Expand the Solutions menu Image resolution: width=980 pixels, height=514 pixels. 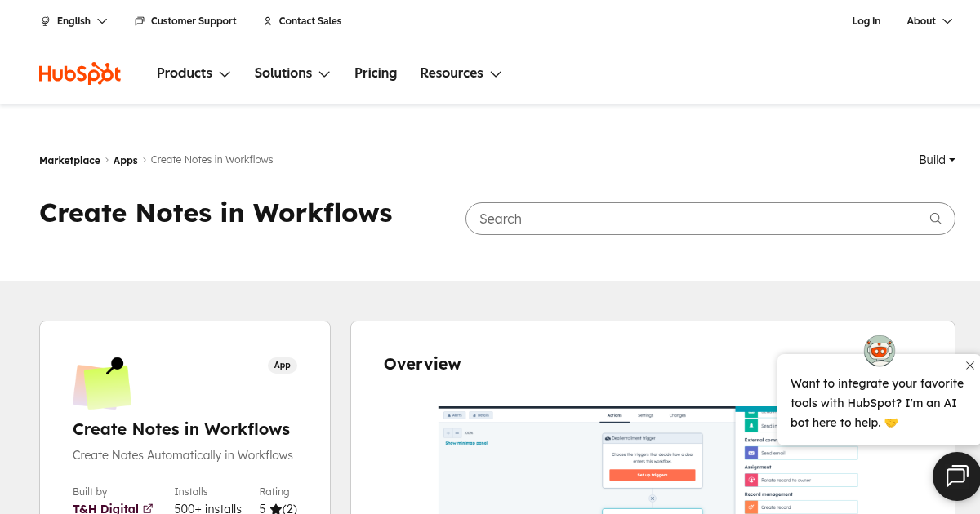pos(292,73)
